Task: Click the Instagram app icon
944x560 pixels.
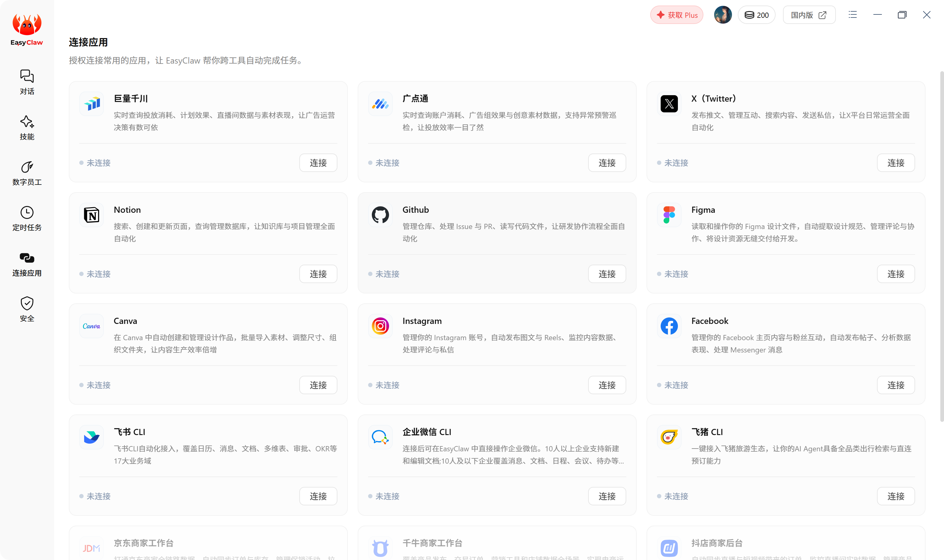Action: point(380,326)
